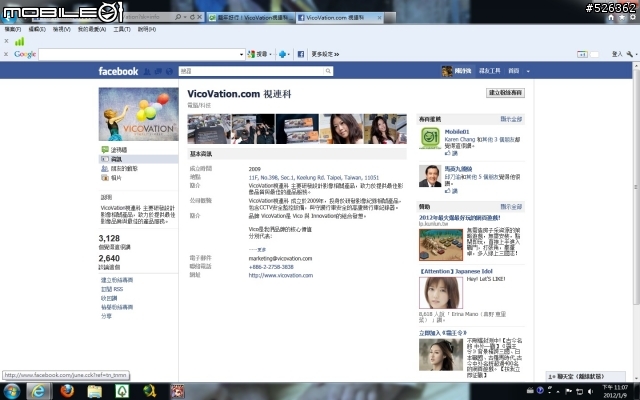
Task: Close the VicoVation.com Facebook tab
Action: 379,18
